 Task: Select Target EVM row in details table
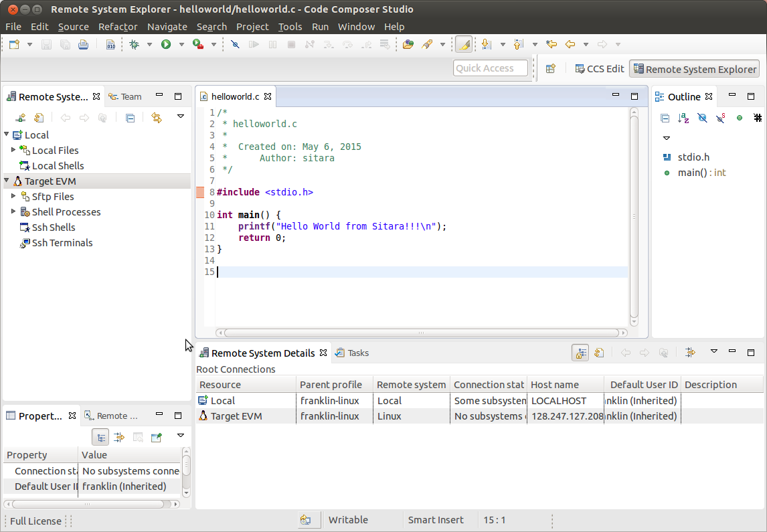(479, 416)
